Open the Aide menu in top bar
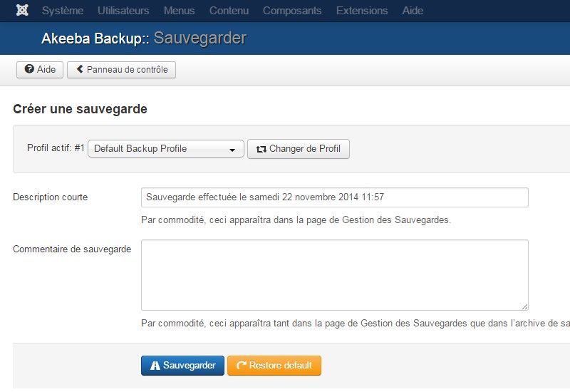Image resolution: width=570 pixels, height=392 pixels. pos(413,11)
